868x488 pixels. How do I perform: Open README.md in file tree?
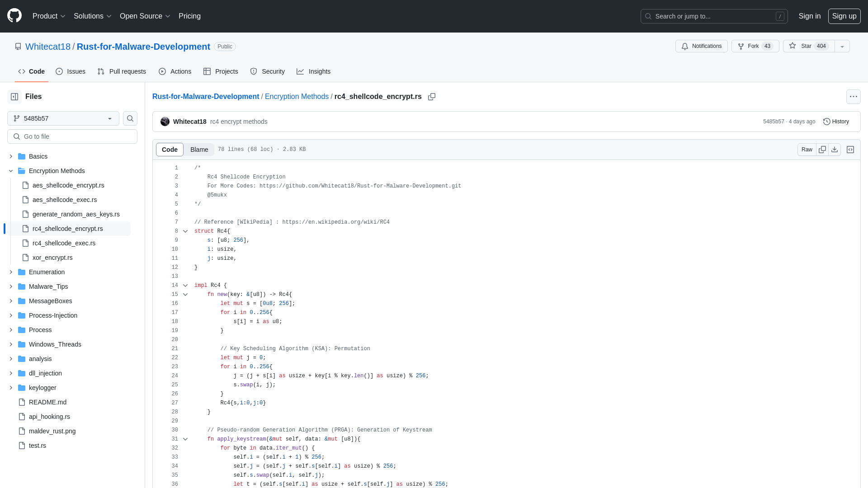[47, 402]
